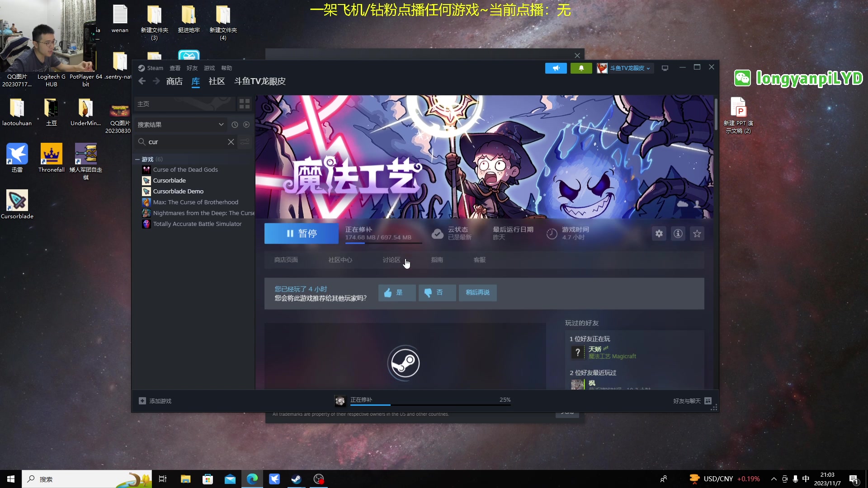Select Cursorblade Demo
Viewport: 868px width, 488px height.
point(178,192)
